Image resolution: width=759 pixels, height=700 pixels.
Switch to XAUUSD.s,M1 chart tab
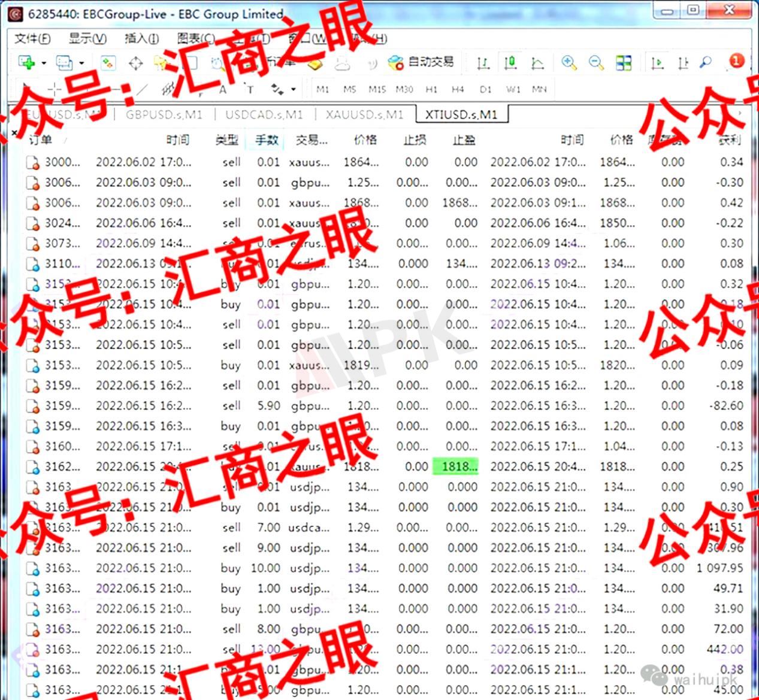pyautogui.click(x=365, y=114)
